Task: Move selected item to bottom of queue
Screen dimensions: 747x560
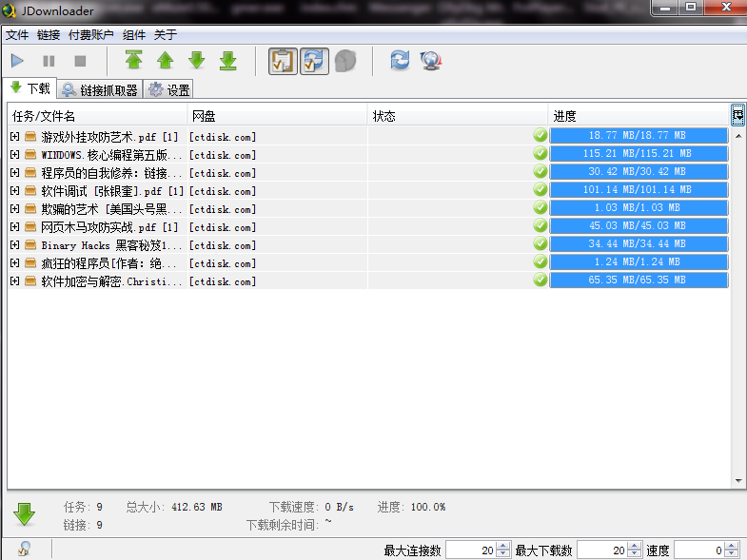Action: point(228,61)
